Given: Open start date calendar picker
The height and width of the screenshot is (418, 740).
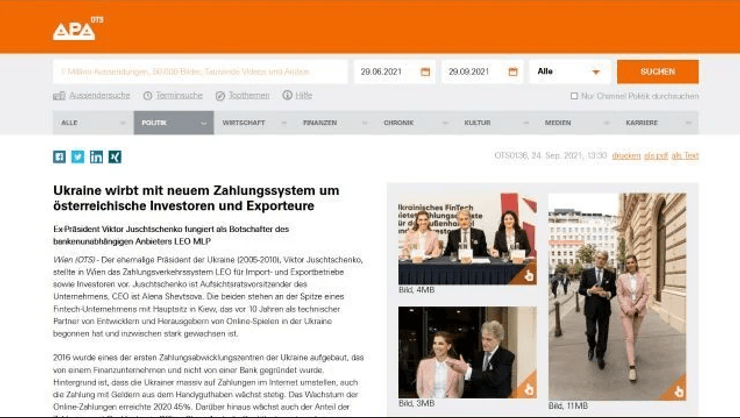Looking at the screenshot, I should click(425, 72).
